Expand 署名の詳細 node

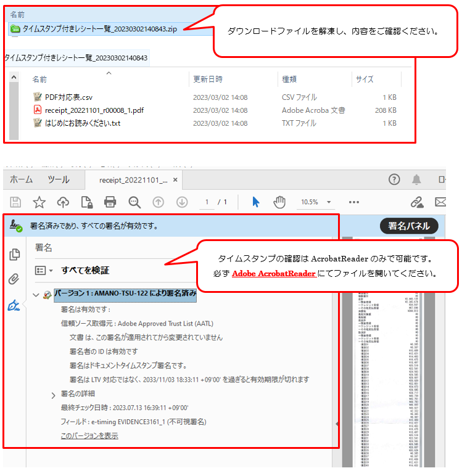point(53,395)
